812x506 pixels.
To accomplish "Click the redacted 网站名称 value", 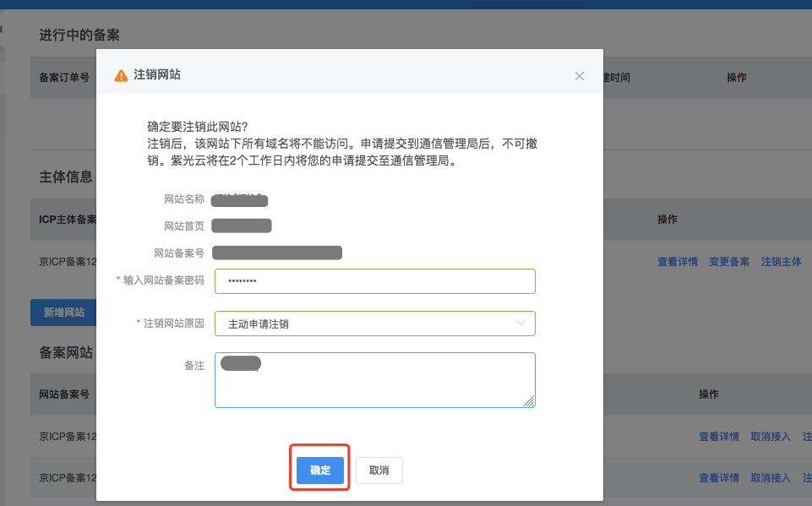I will tap(240, 200).
